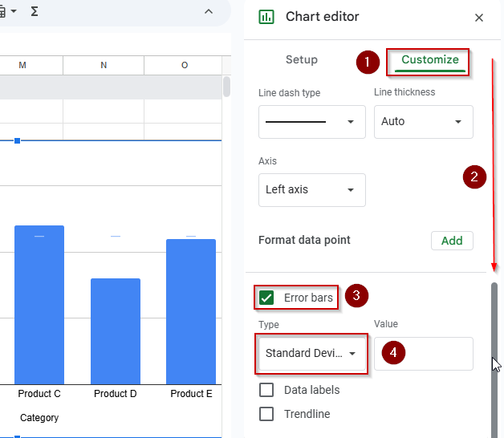The width and height of the screenshot is (504, 438).
Task: Click the filter views icon dropdown arrow
Action: tap(14, 11)
